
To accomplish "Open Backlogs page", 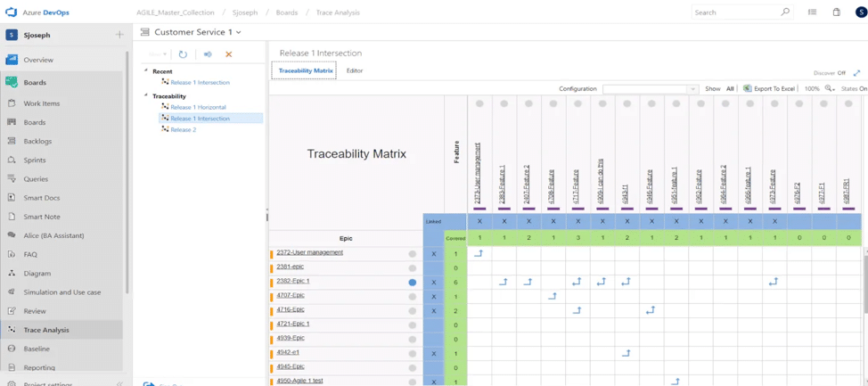I will click(37, 141).
